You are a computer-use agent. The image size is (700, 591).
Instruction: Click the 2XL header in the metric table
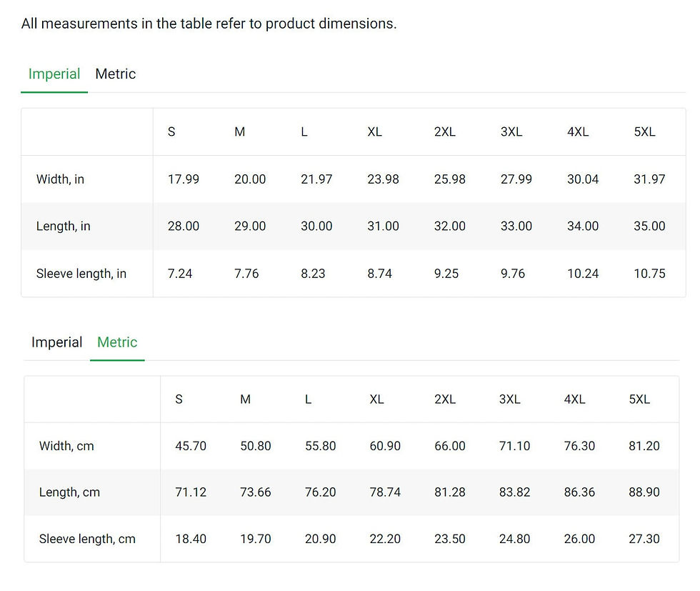(x=445, y=399)
